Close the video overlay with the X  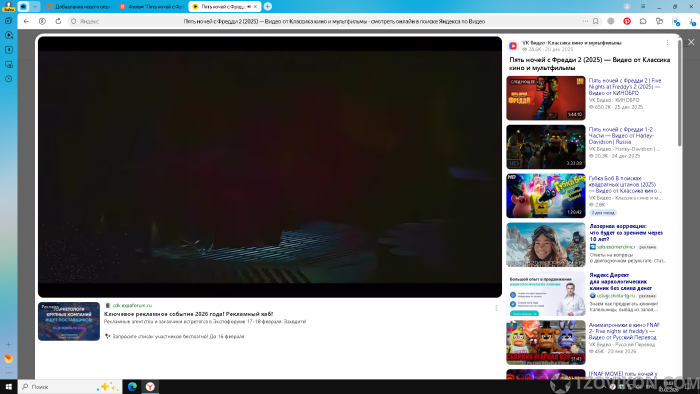coord(691,42)
